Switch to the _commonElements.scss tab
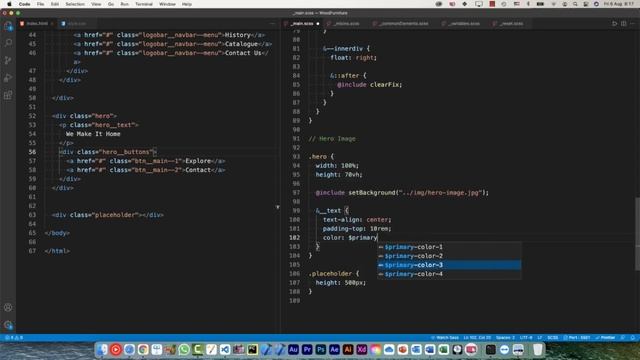 coord(403,24)
